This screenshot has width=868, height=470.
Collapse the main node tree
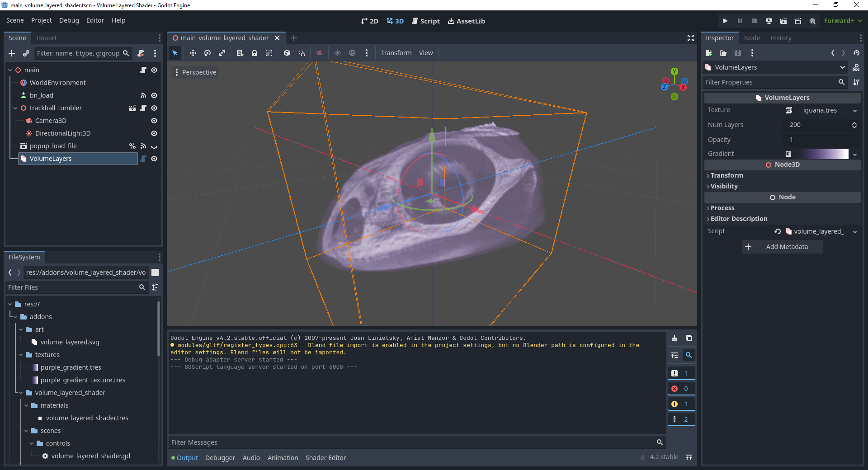[x=10, y=70]
